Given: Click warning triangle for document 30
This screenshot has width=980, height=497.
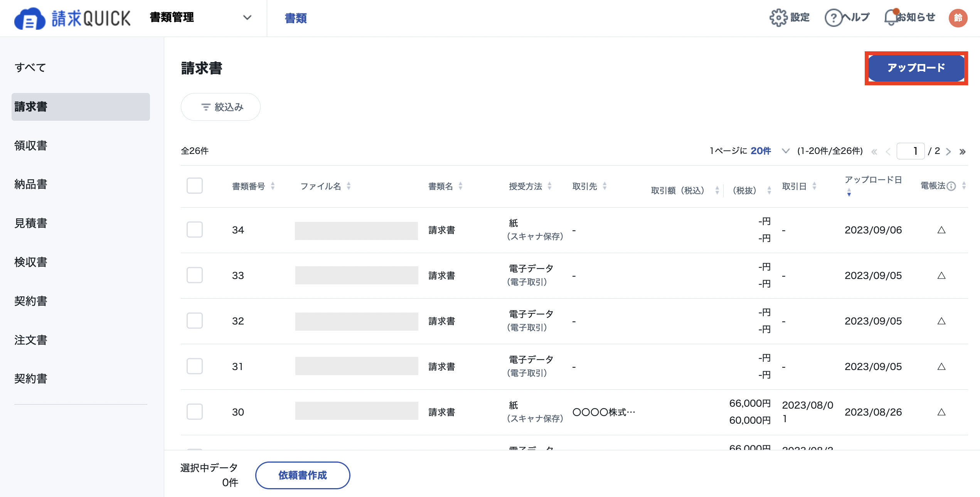Looking at the screenshot, I should tap(941, 412).
